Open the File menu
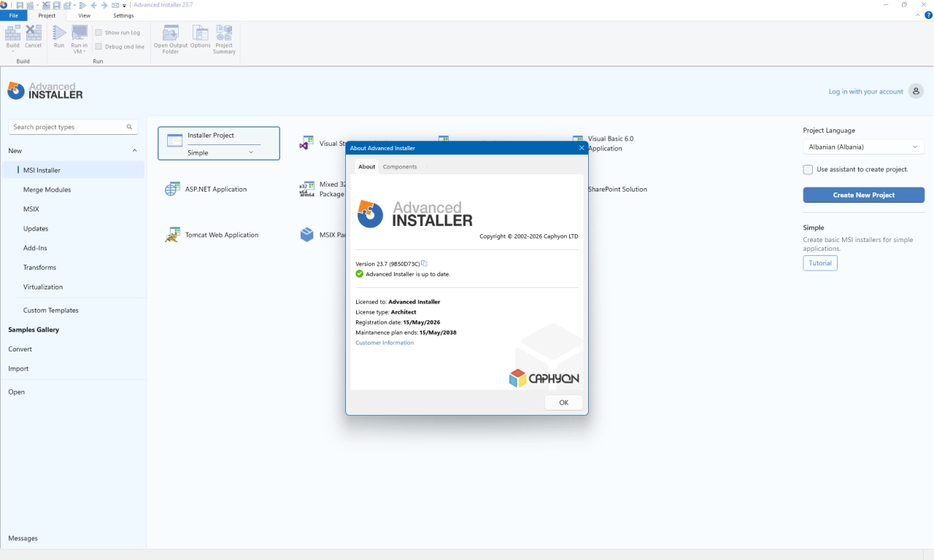This screenshot has height=560, width=934. click(x=14, y=15)
